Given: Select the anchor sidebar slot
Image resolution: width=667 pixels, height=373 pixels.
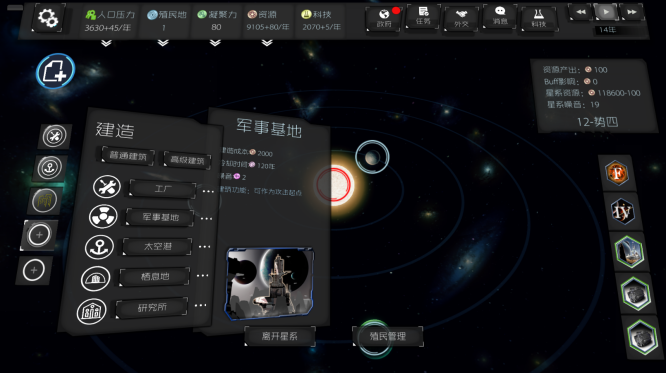Looking at the screenshot, I should pos(50,168).
